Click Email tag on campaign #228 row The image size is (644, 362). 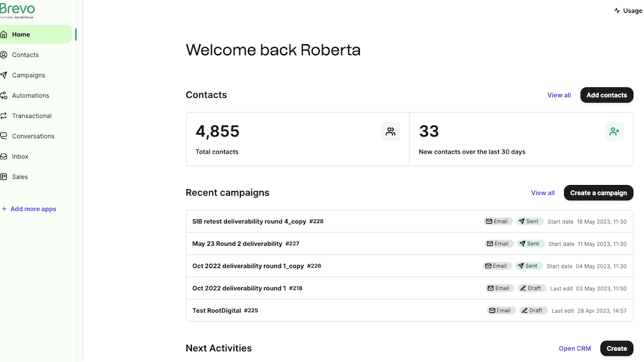pos(498,221)
